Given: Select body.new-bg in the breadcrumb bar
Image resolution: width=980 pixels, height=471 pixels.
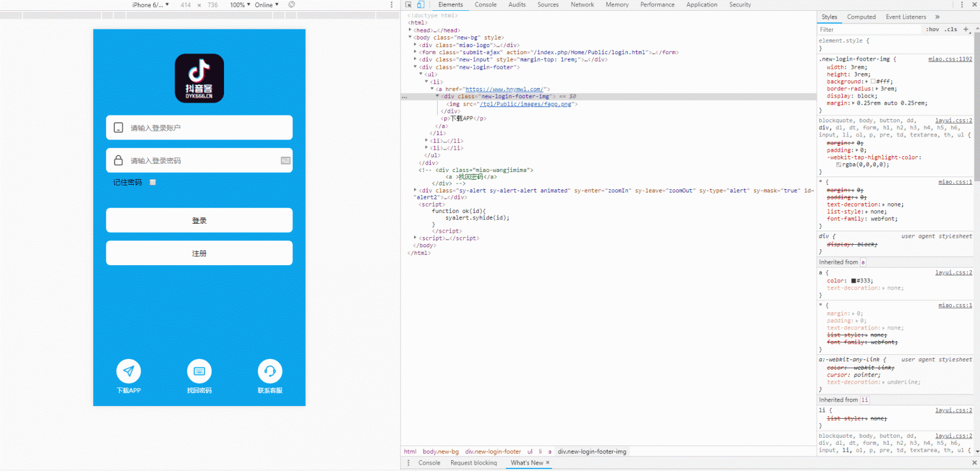Looking at the screenshot, I should [x=440, y=451].
